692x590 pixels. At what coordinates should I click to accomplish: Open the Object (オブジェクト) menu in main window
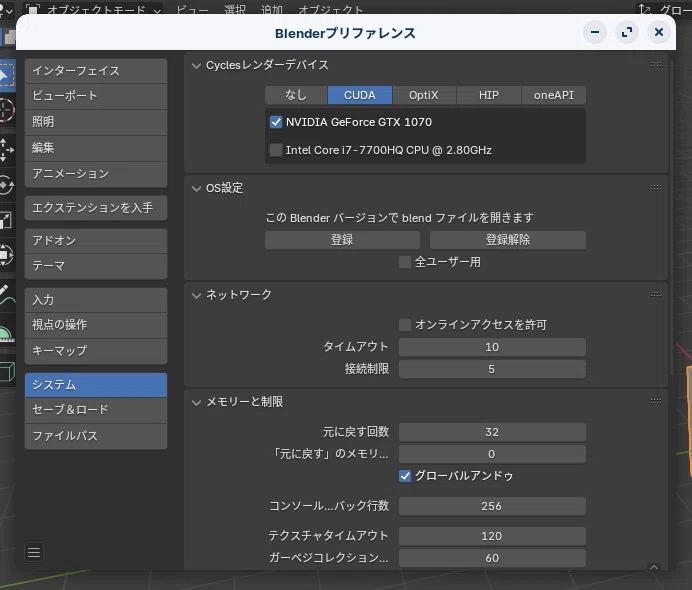tap(331, 10)
